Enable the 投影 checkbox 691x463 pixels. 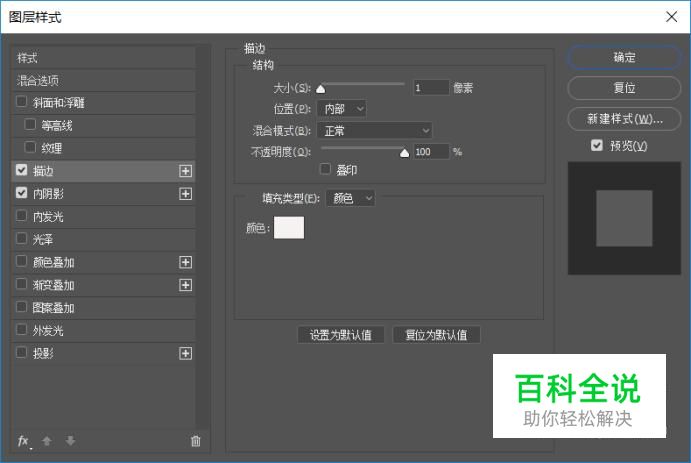coord(21,352)
